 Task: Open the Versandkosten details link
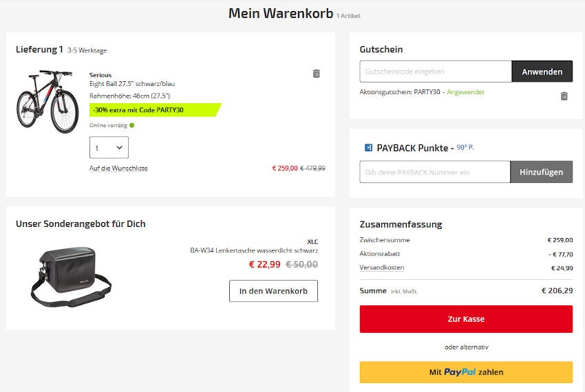pos(382,268)
